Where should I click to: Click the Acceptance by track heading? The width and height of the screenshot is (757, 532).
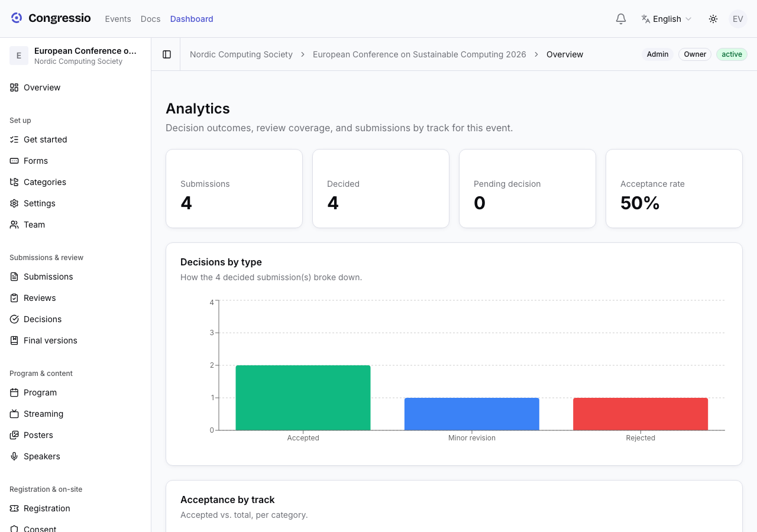(228, 499)
